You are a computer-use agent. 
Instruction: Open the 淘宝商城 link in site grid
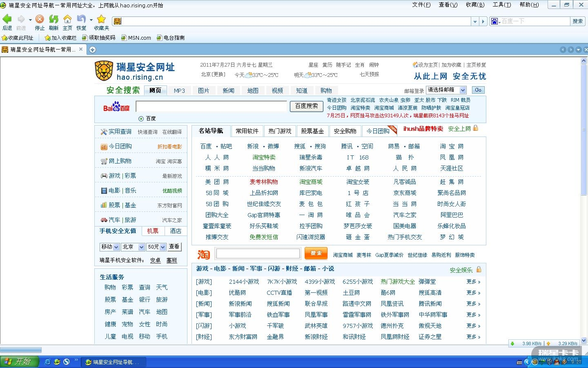[x=311, y=182]
